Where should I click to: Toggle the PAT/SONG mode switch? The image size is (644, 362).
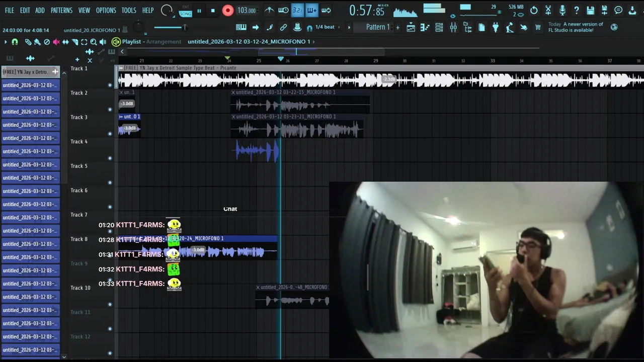[x=186, y=10]
